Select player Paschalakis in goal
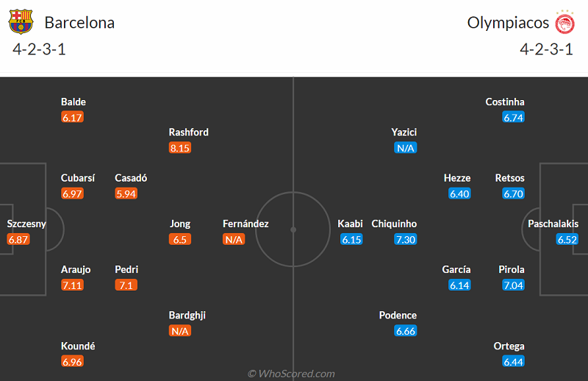588x381 pixels. tap(553, 224)
